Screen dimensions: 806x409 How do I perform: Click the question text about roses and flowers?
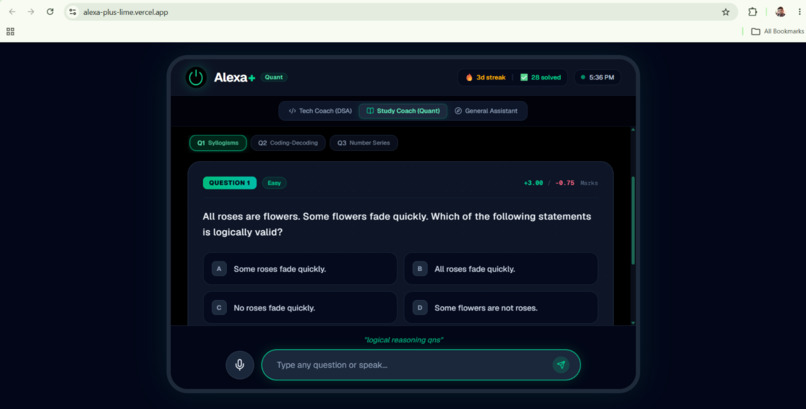[397, 224]
